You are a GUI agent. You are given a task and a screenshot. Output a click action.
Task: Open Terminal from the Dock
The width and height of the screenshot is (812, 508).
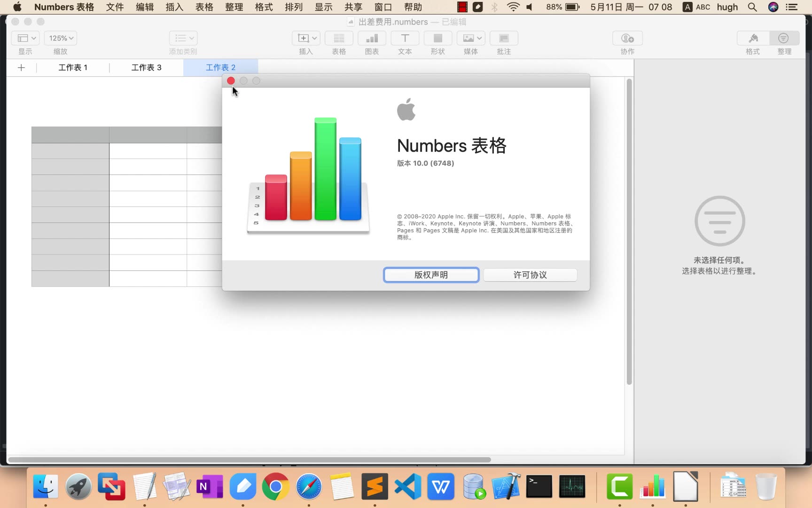[x=539, y=486]
